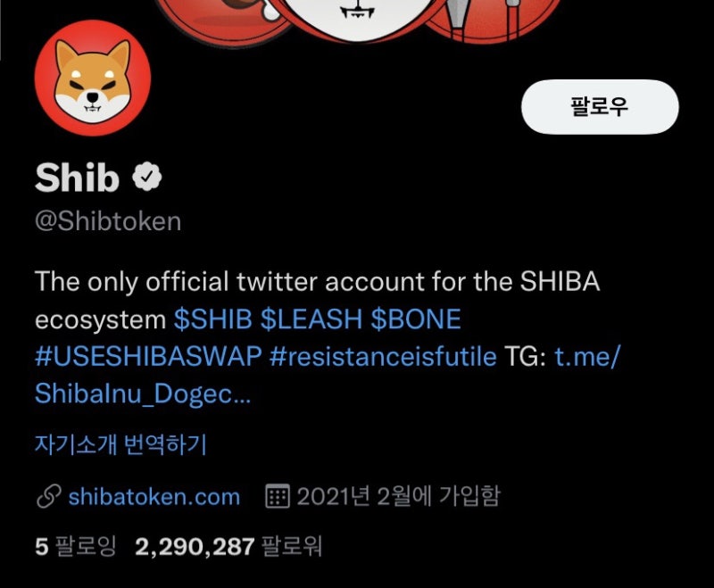Open the #USESHIBASWAP hashtag
Viewport: 714px width, 588px height.
pos(148,356)
